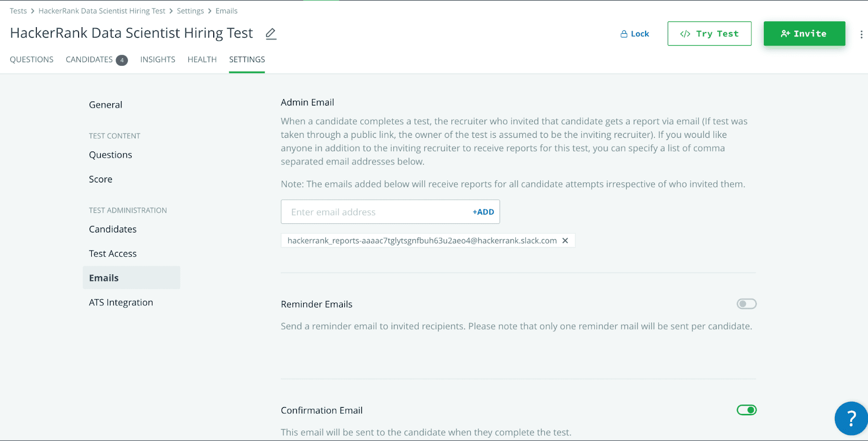
Task: Open the three-dot more options menu
Action: pyautogui.click(x=861, y=34)
